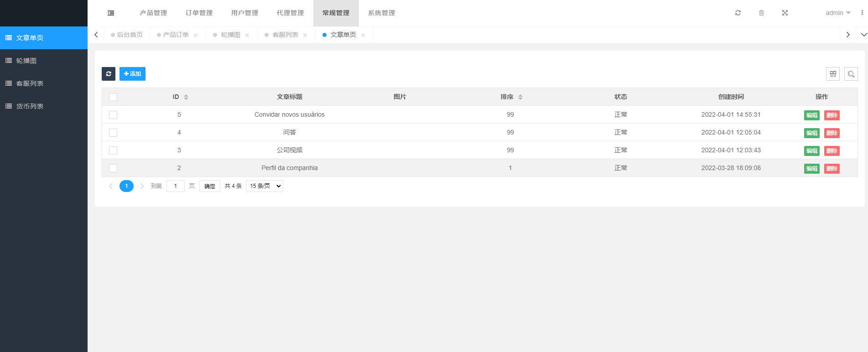Click the refresh icon in the top header
This screenshot has width=868, height=352.
(738, 13)
